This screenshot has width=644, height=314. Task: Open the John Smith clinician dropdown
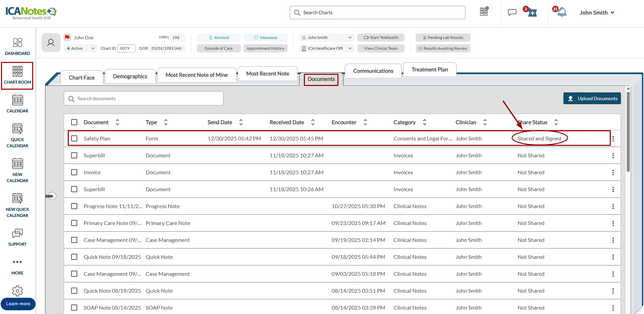coord(327,38)
